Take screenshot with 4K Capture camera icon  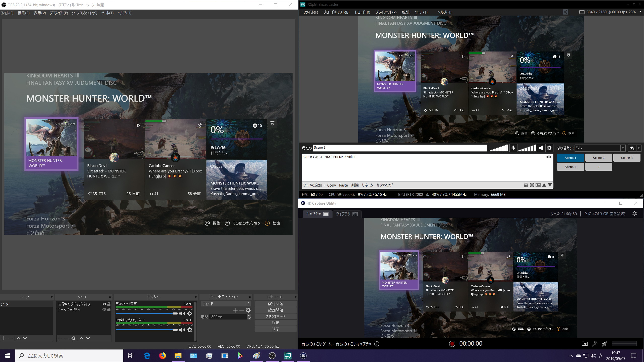[585, 344]
